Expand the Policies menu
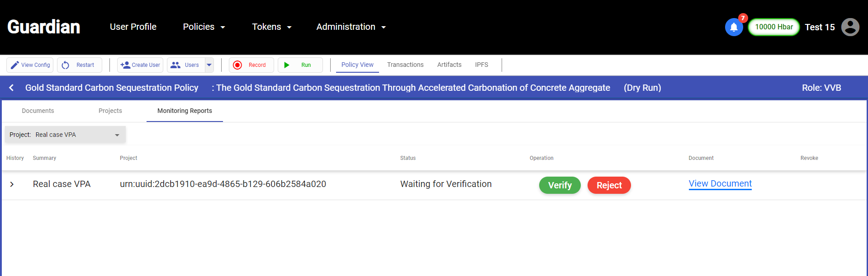Screen dimensions: 868x276 (x=204, y=27)
